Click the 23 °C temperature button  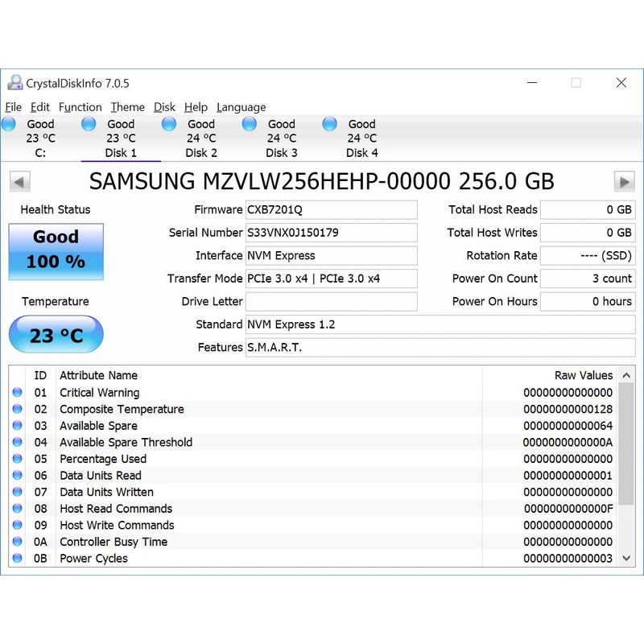(56, 334)
